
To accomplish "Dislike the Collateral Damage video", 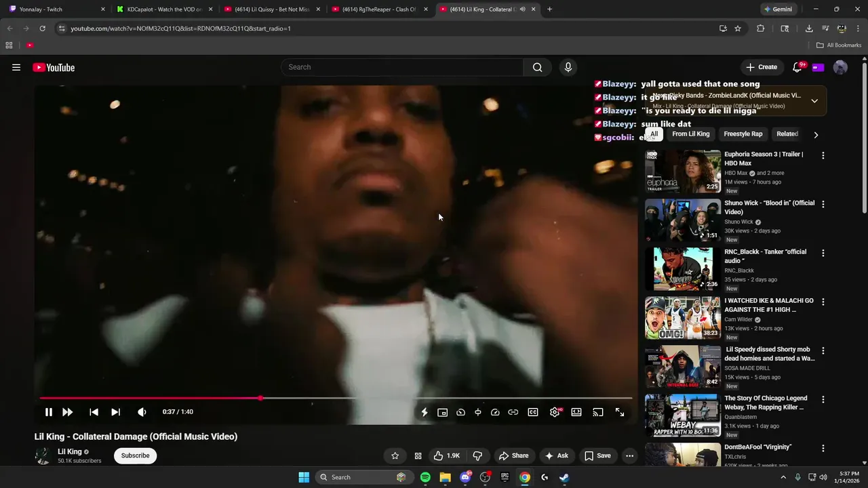I will (477, 455).
